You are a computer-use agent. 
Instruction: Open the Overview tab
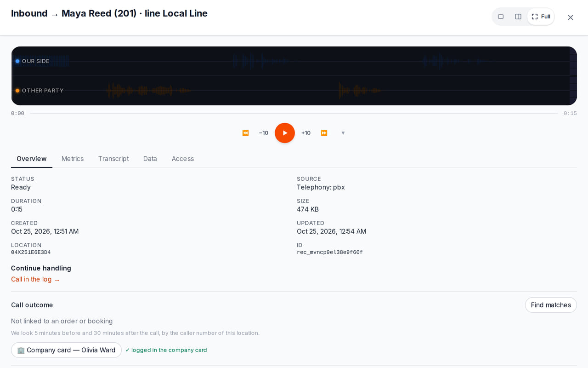(32, 159)
